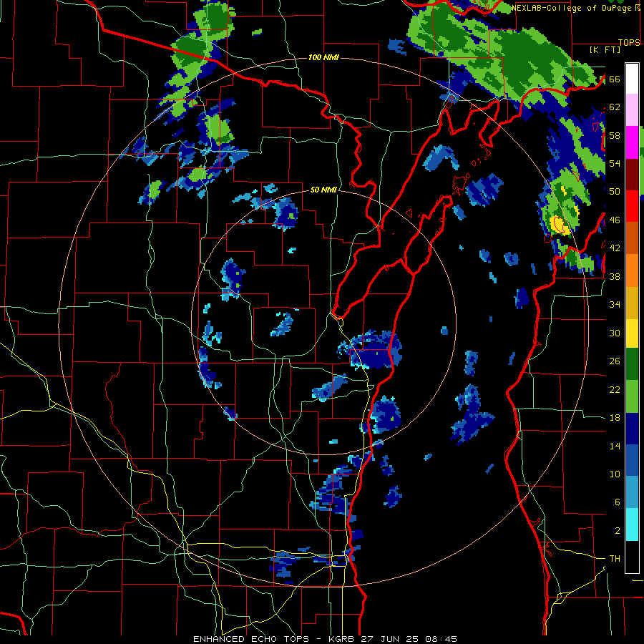Screen dimensions: 644x644
Task: Click the '30' legend value
Action: pos(615,333)
